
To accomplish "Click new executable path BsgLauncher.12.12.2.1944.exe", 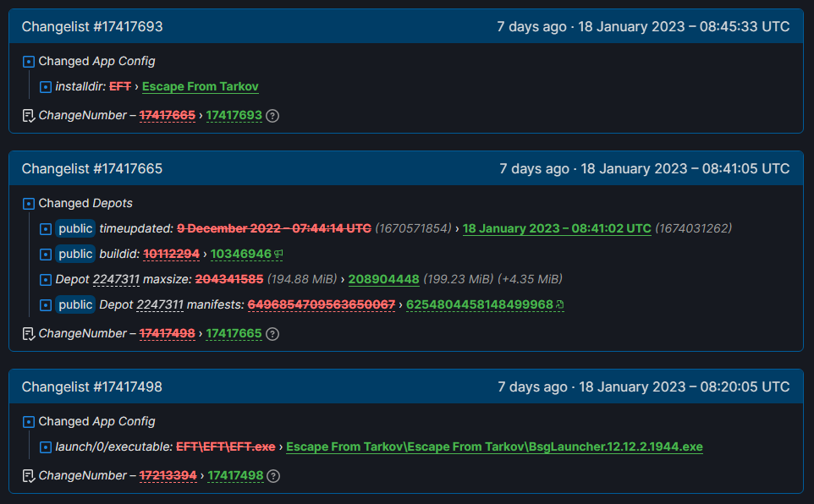I will pyautogui.click(x=495, y=446).
